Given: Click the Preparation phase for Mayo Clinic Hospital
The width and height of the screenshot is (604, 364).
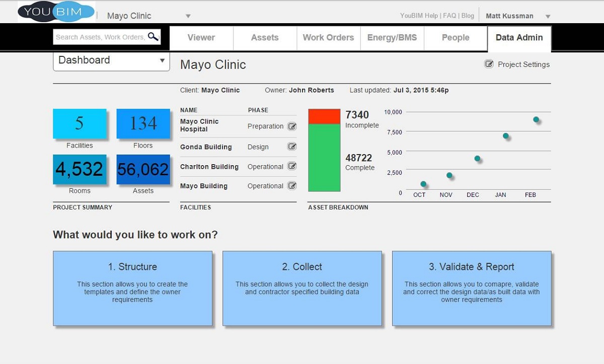Looking at the screenshot, I should point(266,126).
